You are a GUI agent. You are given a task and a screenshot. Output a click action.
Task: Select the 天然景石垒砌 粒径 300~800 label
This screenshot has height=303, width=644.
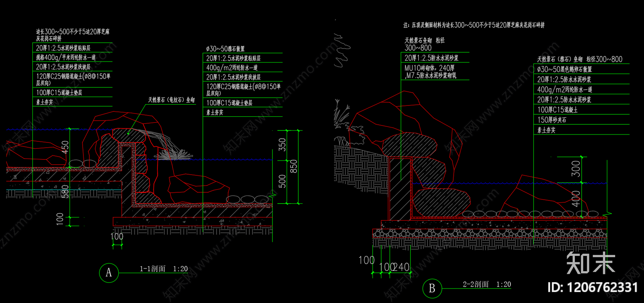(424, 44)
